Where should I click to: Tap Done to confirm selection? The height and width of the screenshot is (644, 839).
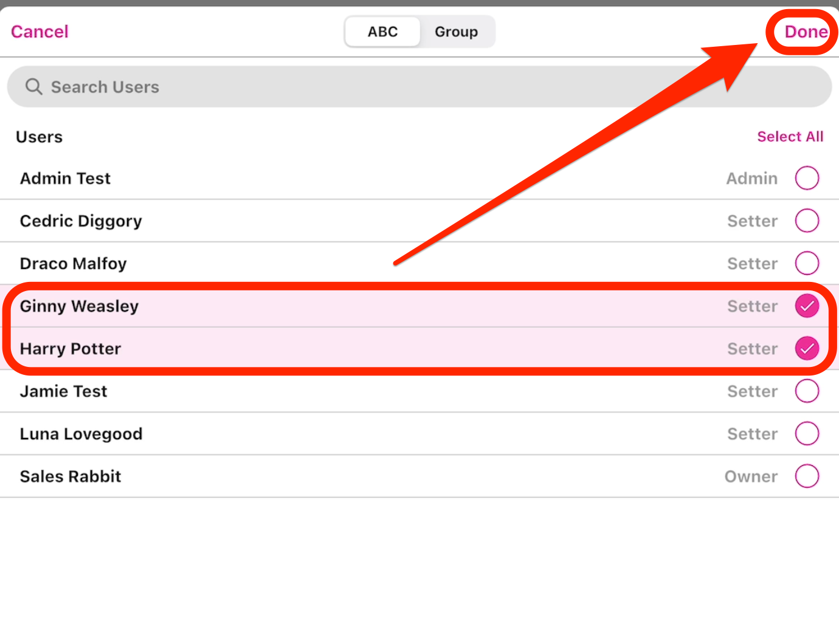coord(806,32)
